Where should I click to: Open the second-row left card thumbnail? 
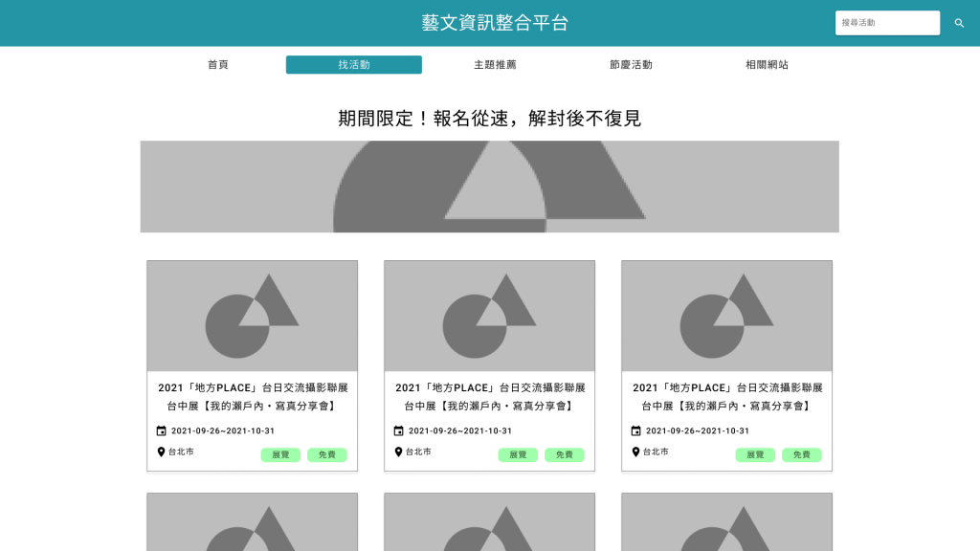(x=253, y=522)
